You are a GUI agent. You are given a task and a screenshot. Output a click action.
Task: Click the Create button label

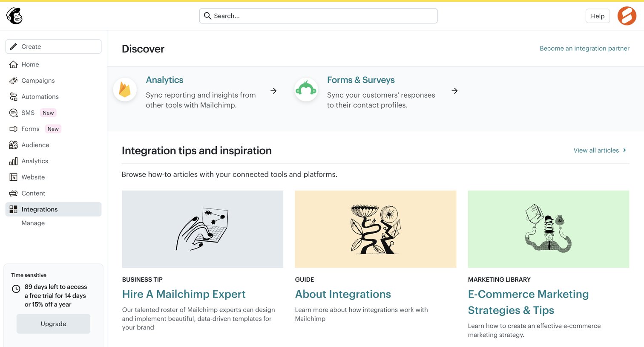pos(31,46)
